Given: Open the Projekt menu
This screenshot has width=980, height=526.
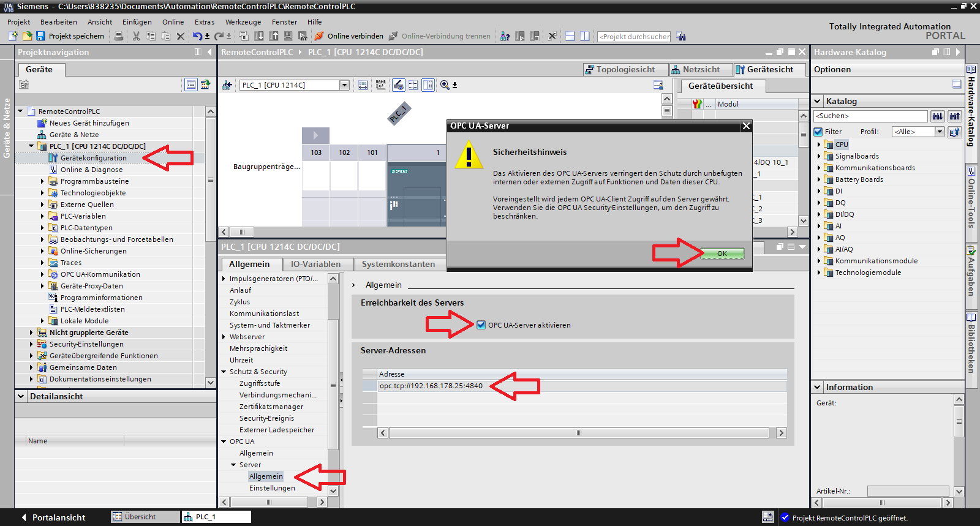Looking at the screenshot, I should pos(19,22).
